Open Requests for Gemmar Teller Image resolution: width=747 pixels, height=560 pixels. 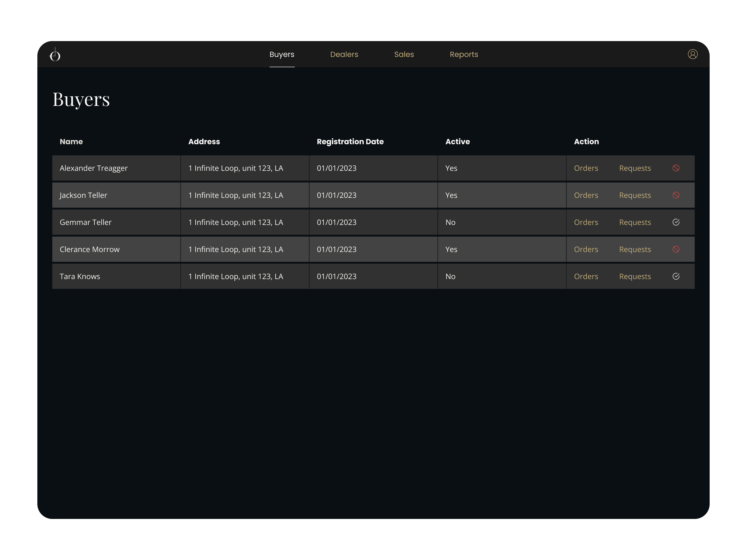pyautogui.click(x=634, y=222)
